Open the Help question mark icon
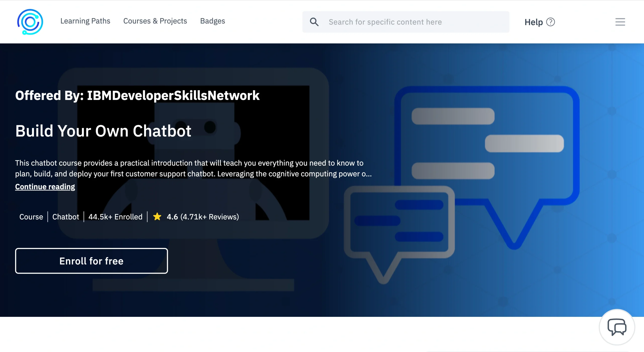The width and height of the screenshot is (644, 352). tap(550, 22)
